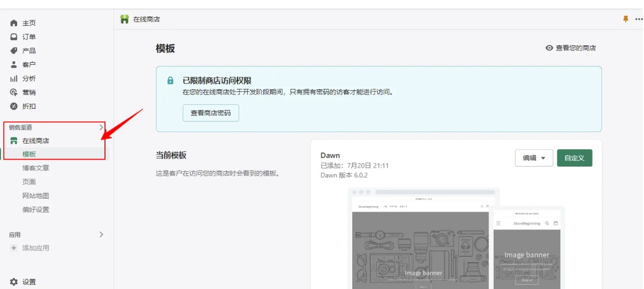Viewport: 644px width, 289px height.
Task: Select 网站地图 navigation item
Action: (36, 196)
